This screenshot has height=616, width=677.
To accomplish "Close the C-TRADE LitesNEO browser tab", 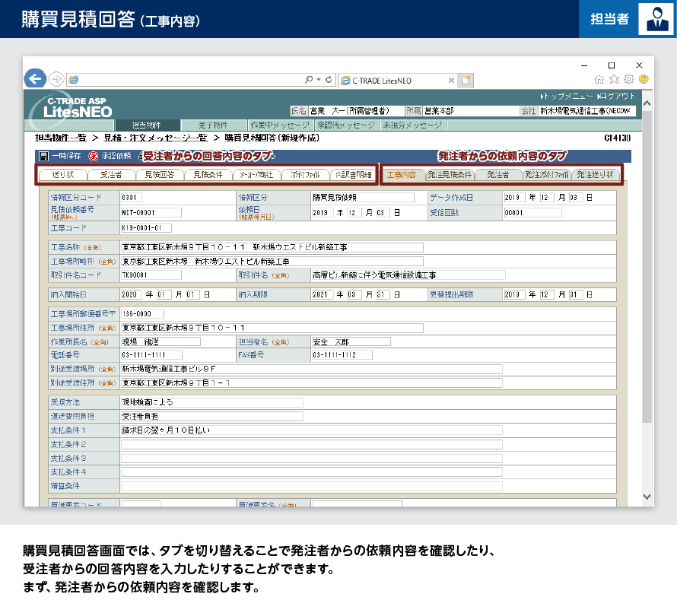I will tap(451, 80).
